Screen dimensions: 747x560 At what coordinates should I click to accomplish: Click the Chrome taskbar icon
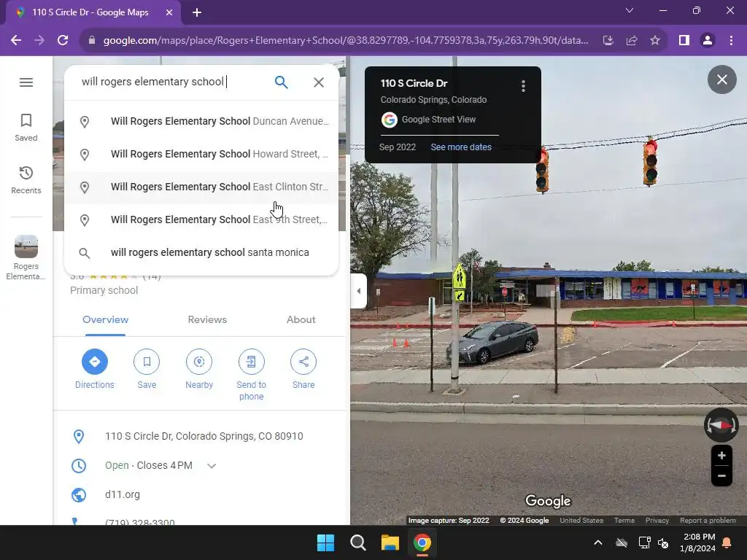point(422,542)
